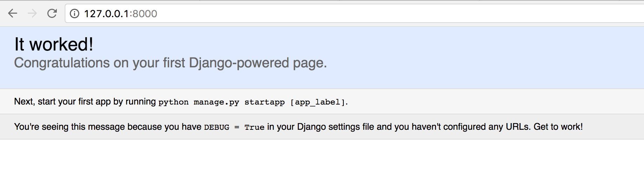The image size is (644, 181).
Task: Click the 'DEBUG = True' code text
Action: tap(234, 127)
